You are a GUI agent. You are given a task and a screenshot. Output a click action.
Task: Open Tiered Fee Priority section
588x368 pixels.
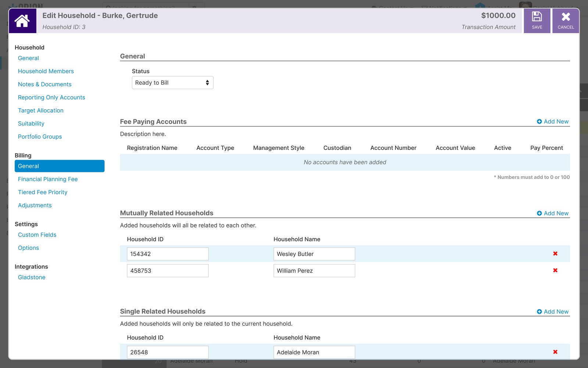pos(43,192)
